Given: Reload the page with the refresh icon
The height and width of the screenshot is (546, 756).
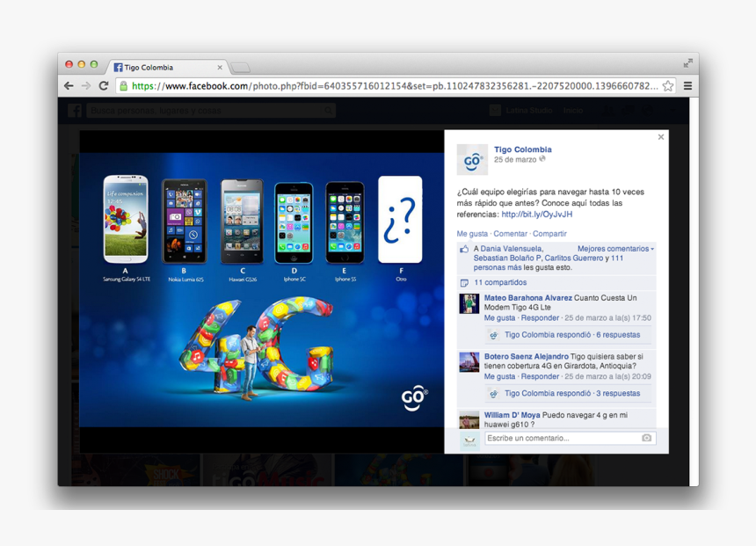Looking at the screenshot, I should tap(103, 86).
